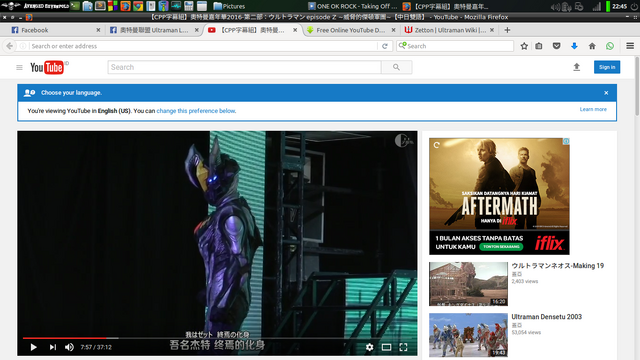The width and height of the screenshot is (640, 360).
Task: Open the network signal indicator in the tray
Action: click(597, 7)
